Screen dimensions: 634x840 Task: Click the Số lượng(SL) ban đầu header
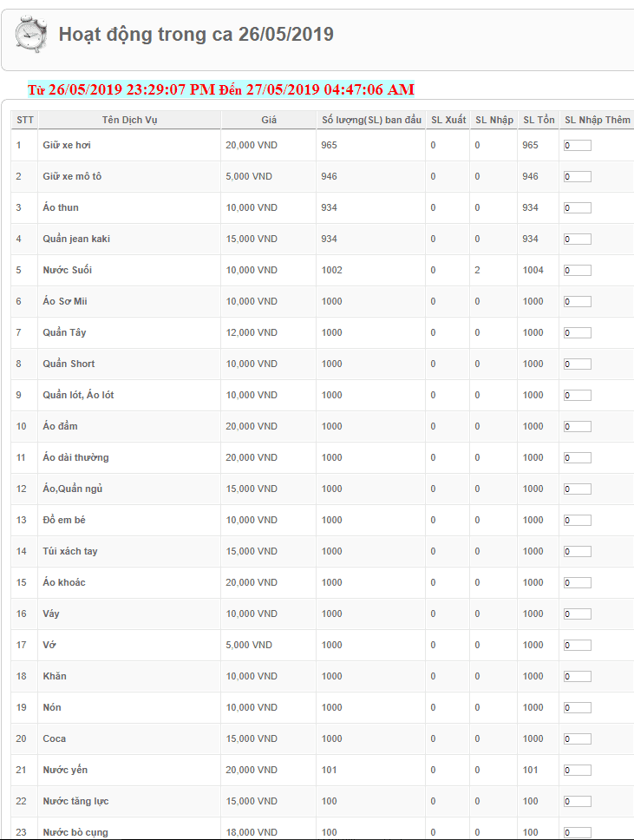coord(371,120)
